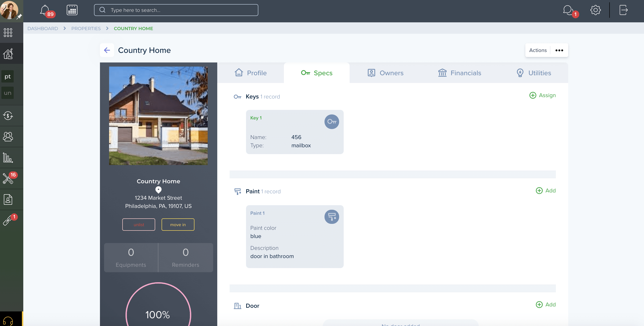Click Add in the Door section
The height and width of the screenshot is (326, 644).
tap(546, 305)
